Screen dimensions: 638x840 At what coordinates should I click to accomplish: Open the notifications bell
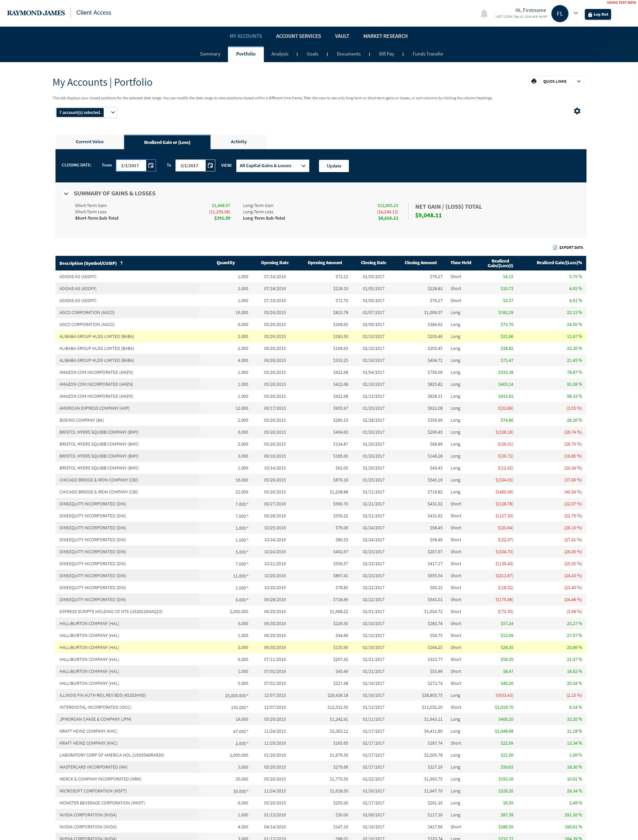(484, 14)
